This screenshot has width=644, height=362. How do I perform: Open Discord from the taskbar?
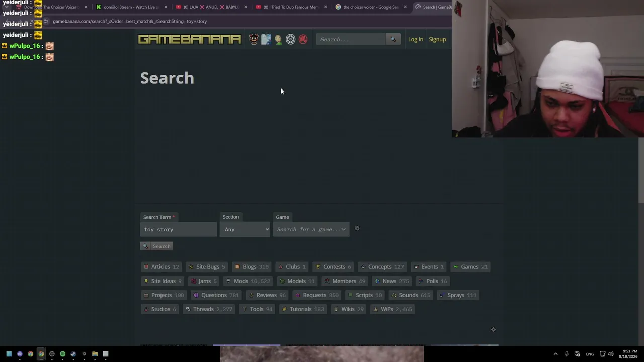pos(20,354)
